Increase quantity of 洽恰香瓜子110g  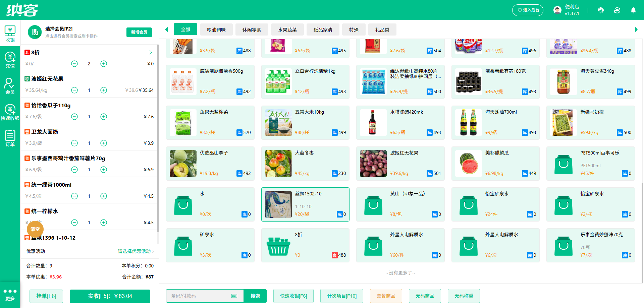[104, 117]
